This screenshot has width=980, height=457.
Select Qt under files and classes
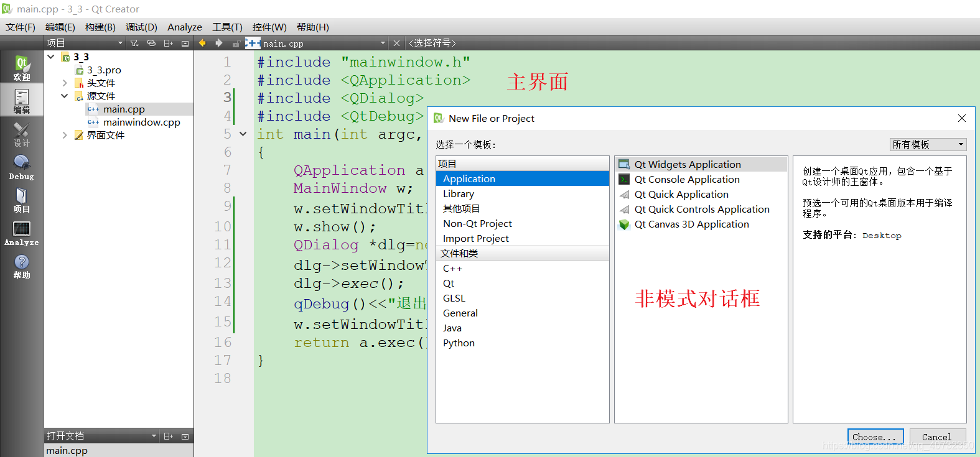(x=523, y=283)
